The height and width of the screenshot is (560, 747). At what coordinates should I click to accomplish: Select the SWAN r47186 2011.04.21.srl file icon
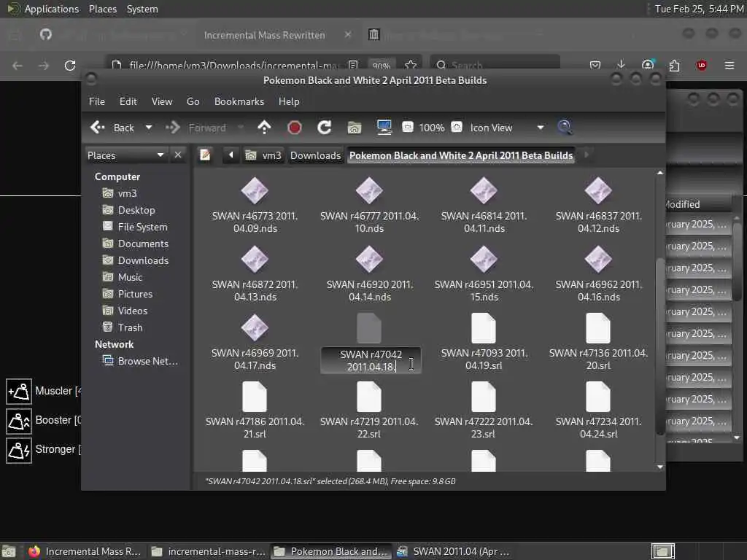pos(255,397)
